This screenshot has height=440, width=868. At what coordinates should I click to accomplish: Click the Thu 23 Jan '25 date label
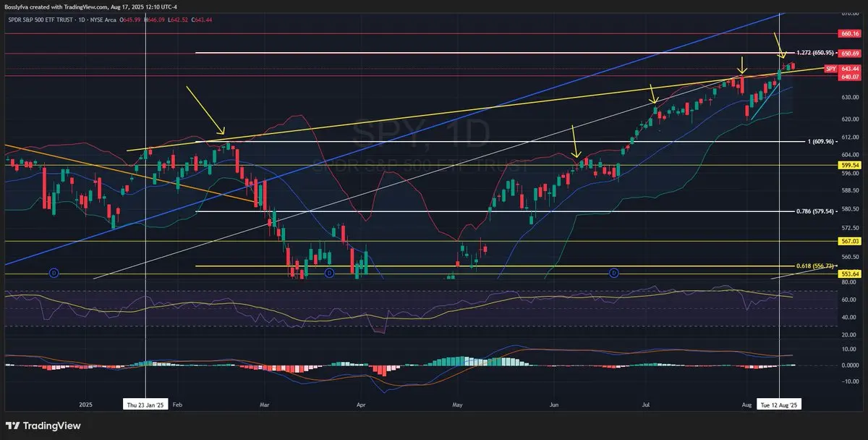point(146,405)
